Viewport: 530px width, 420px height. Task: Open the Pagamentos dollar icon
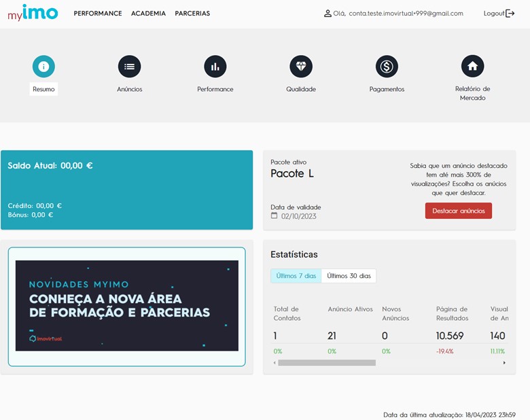pos(387,67)
